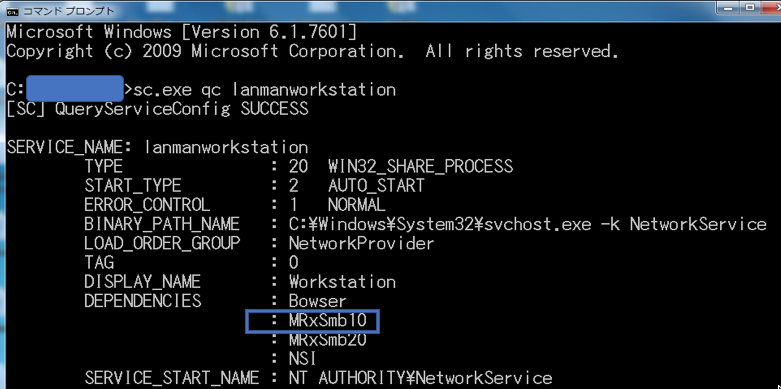This screenshot has height=389, width=781.
Task: Click the Workstation display name value
Action: point(342,282)
